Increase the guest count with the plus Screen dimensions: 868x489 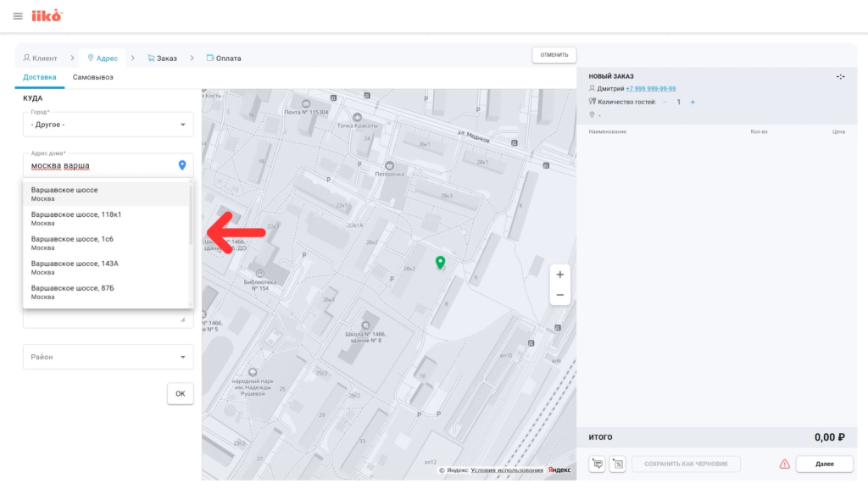(693, 102)
